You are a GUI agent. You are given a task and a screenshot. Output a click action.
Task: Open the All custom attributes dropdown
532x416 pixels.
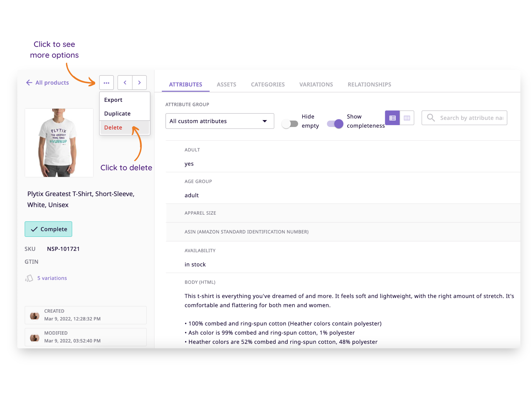tap(220, 121)
